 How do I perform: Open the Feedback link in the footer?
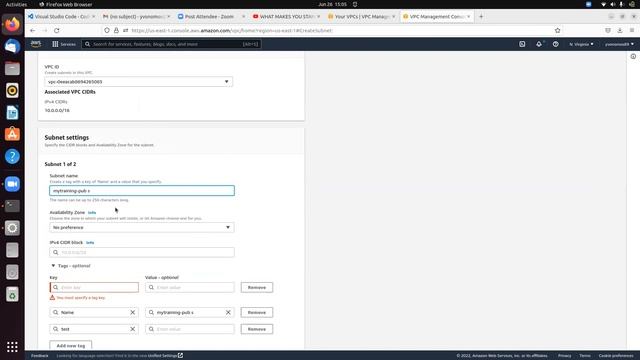click(40, 356)
